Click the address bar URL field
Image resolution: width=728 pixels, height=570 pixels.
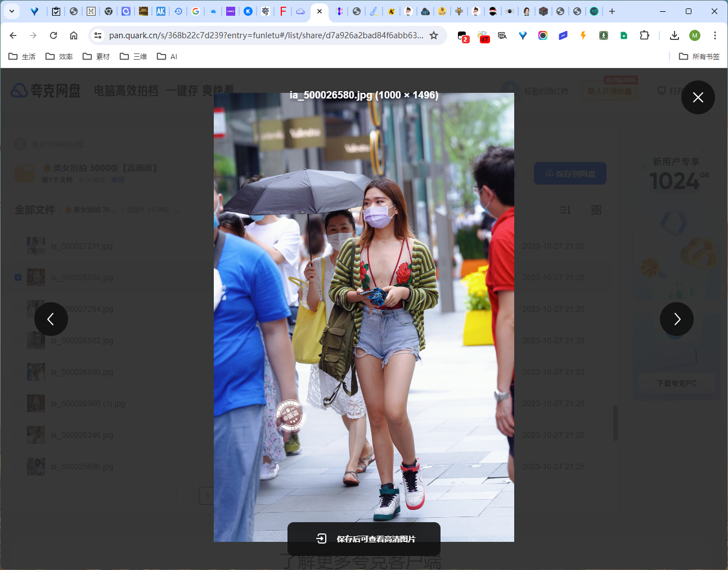266,35
